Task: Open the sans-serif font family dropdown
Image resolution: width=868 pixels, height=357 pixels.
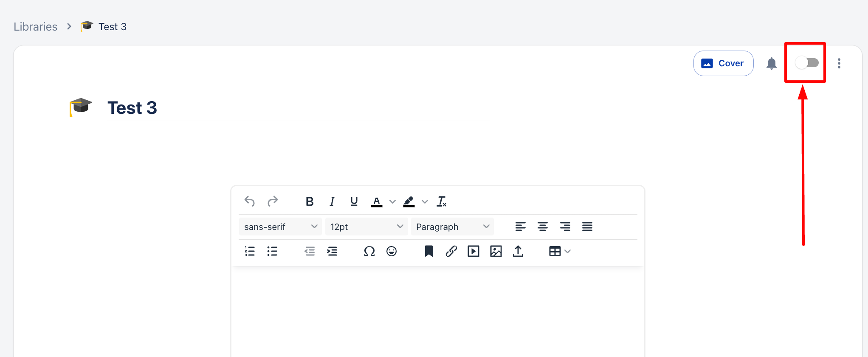Action: pyautogui.click(x=280, y=227)
